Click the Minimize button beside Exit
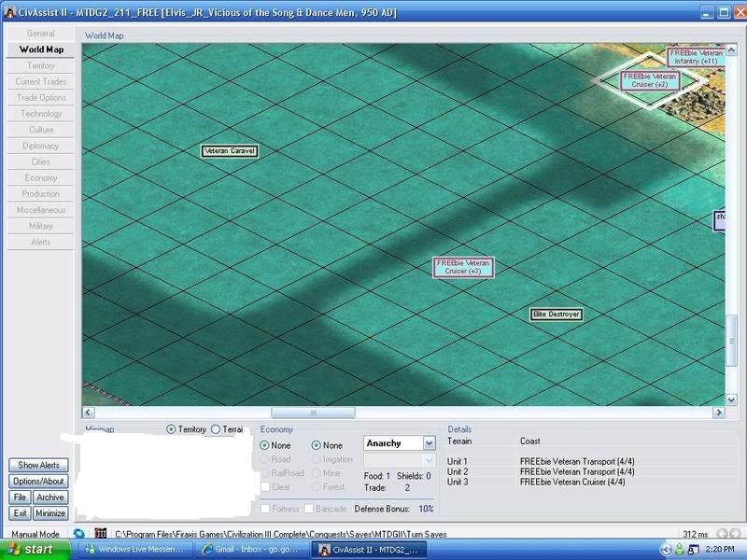The height and width of the screenshot is (560, 747). pos(50,513)
